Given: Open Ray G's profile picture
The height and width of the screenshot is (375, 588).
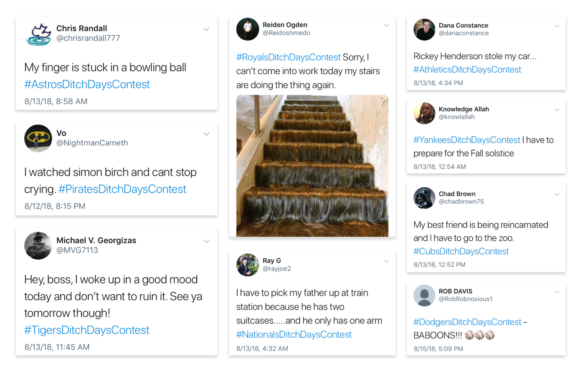Looking at the screenshot, I should [x=248, y=265].
